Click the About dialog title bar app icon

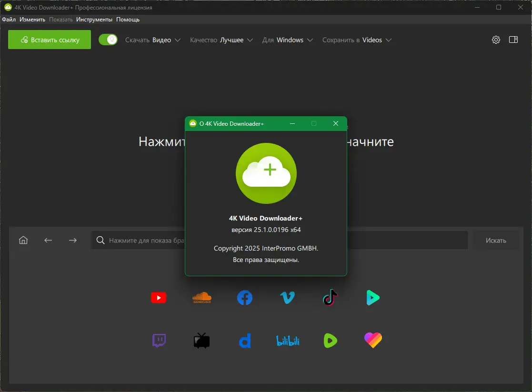click(193, 123)
